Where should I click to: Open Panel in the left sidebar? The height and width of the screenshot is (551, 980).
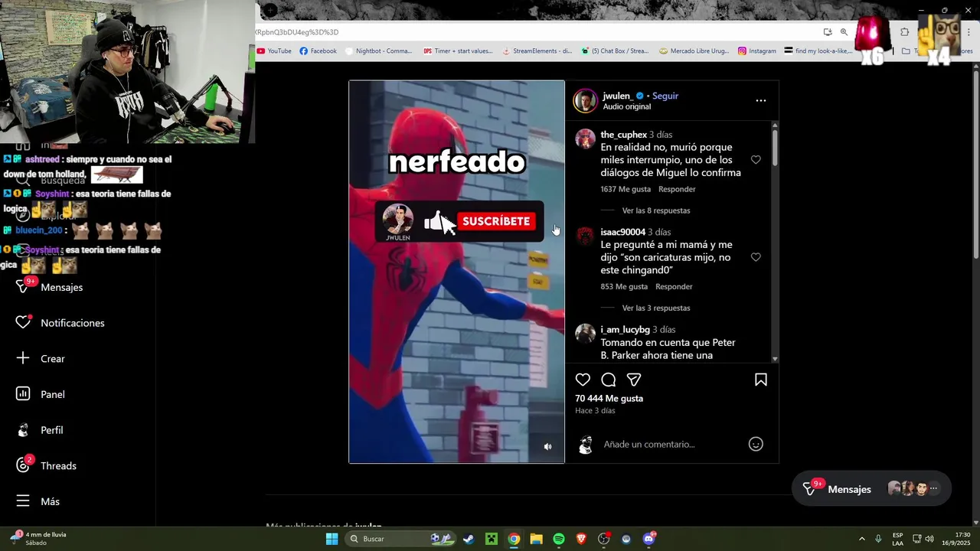click(x=52, y=394)
